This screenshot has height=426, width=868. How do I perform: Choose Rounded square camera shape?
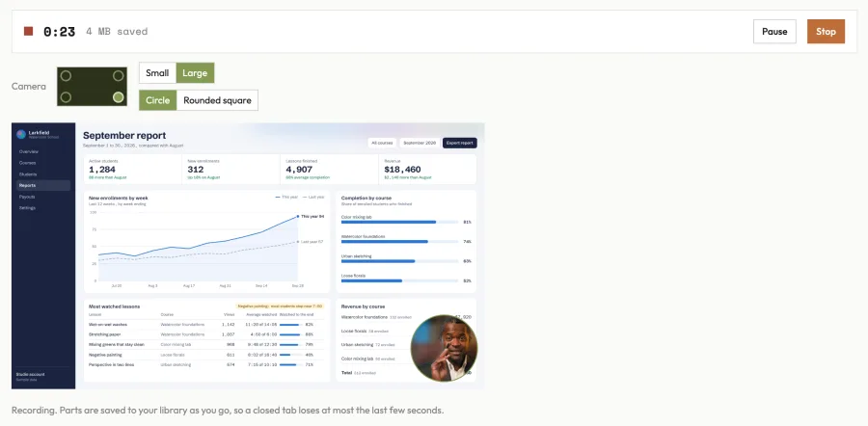coord(217,100)
